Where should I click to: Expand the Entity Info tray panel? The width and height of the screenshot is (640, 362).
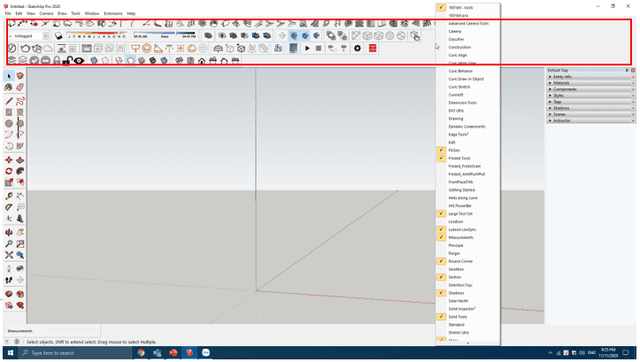click(x=591, y=77)
